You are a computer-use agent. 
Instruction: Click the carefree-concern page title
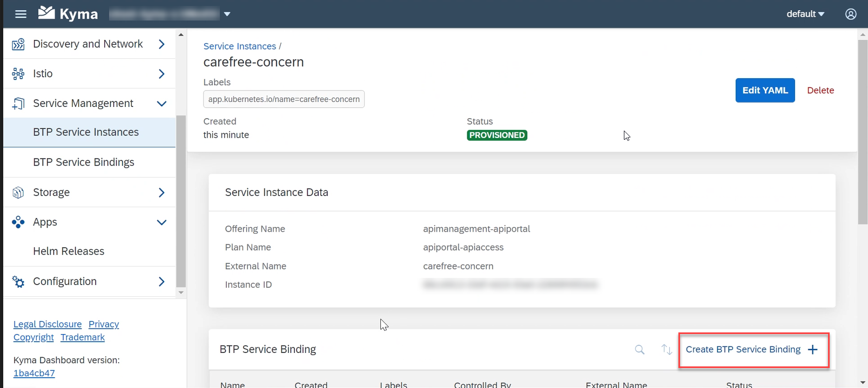tap(253, 62)
